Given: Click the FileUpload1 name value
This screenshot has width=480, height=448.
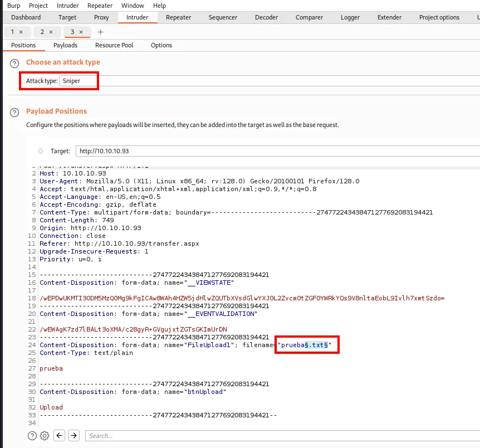Looking at the screenshot, I should point(209,345).
